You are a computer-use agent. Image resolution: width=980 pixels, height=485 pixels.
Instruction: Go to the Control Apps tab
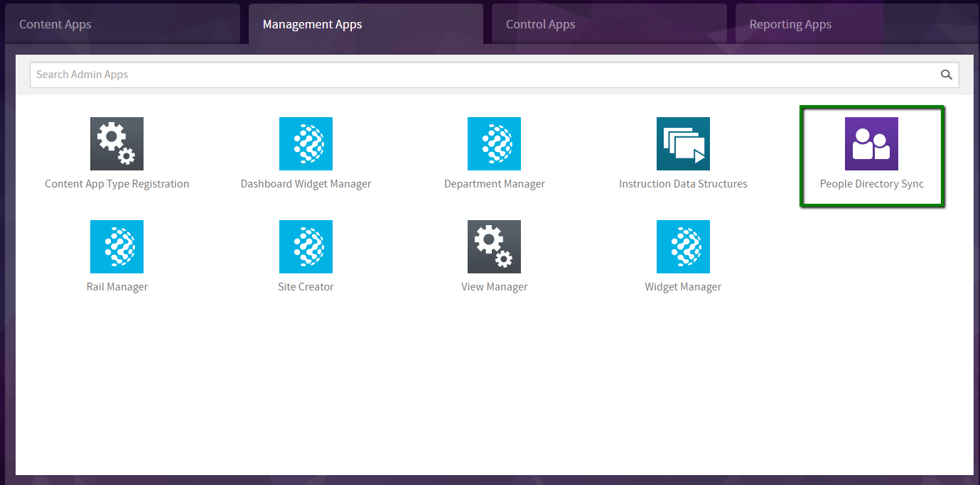tap(541, 24)
